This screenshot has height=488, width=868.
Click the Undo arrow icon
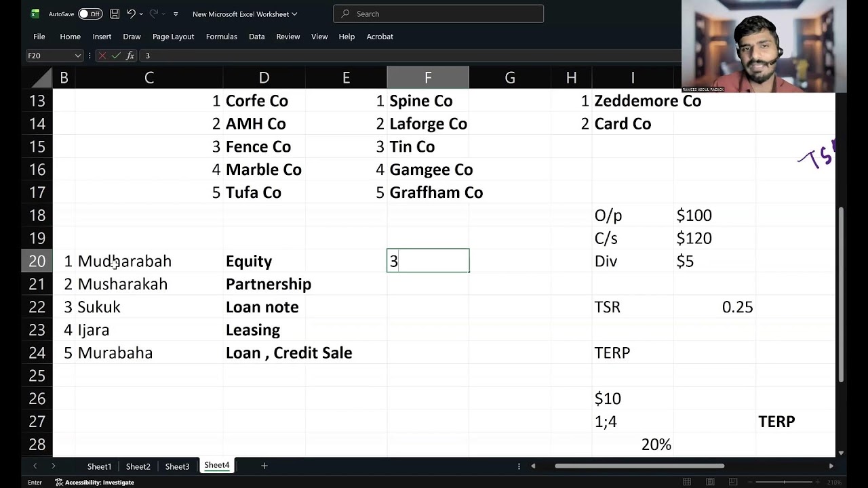click(132, 14)
